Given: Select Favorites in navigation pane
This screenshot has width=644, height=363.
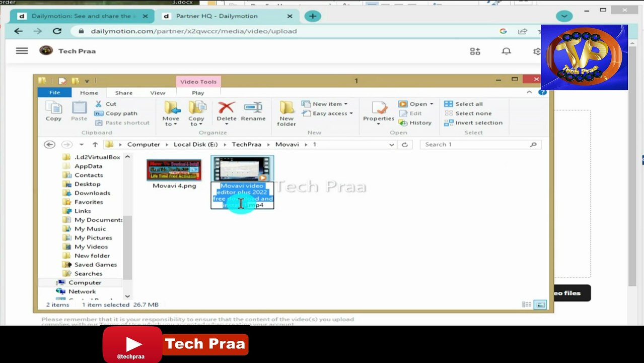Looking at the screenshot, I should 89,202.
